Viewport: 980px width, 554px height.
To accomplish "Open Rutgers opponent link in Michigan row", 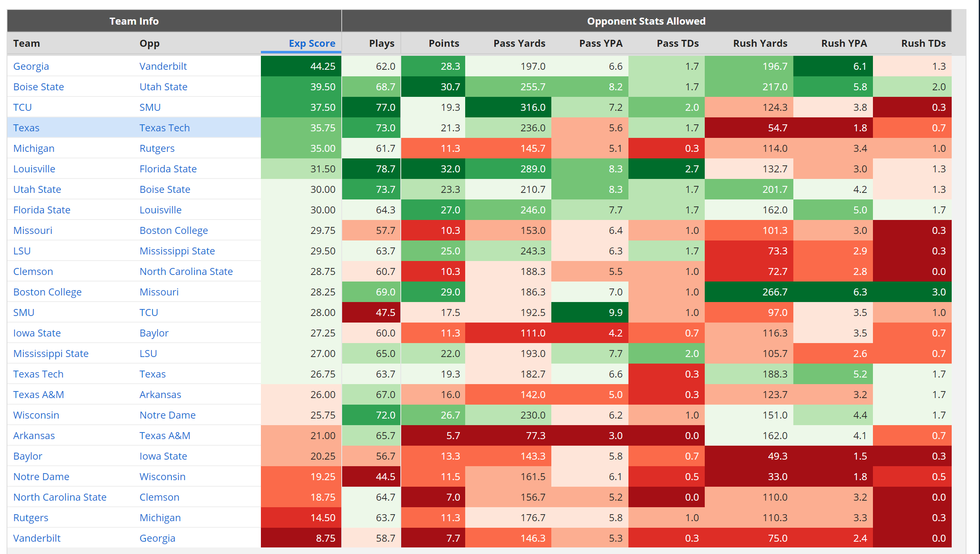I will click(157, 148).
